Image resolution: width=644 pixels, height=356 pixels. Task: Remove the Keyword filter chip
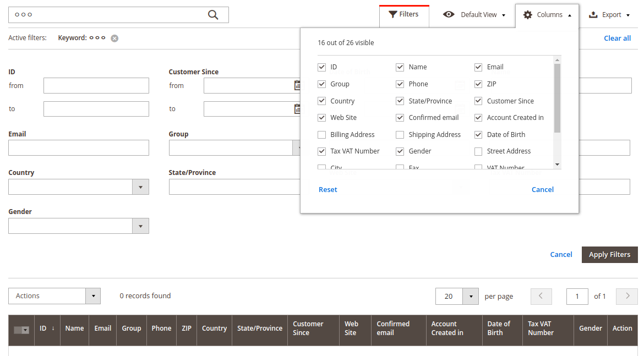(114, 38)
